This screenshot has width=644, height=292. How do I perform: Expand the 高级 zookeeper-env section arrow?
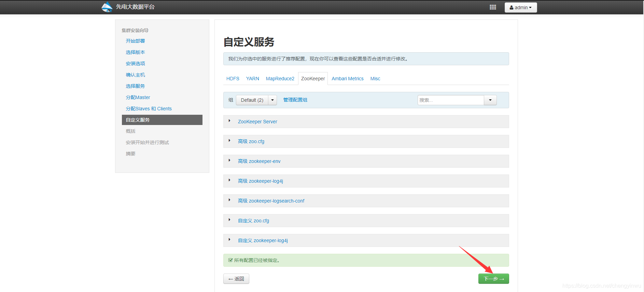[x=229, y=161]
